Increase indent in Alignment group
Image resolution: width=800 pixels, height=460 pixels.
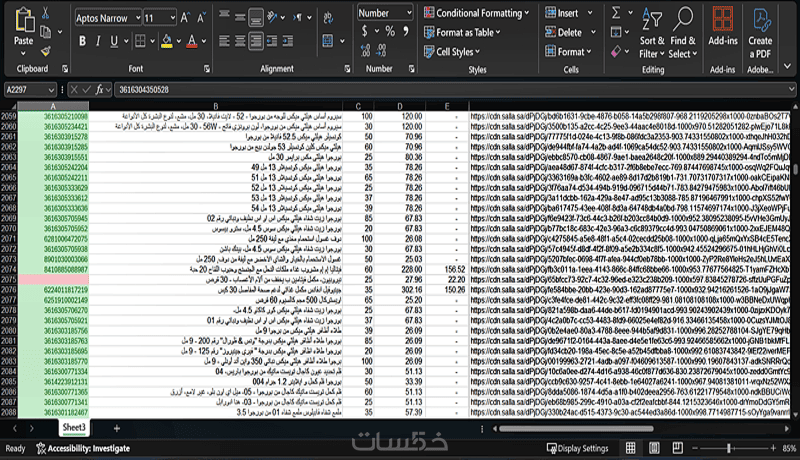pos(288,41)
